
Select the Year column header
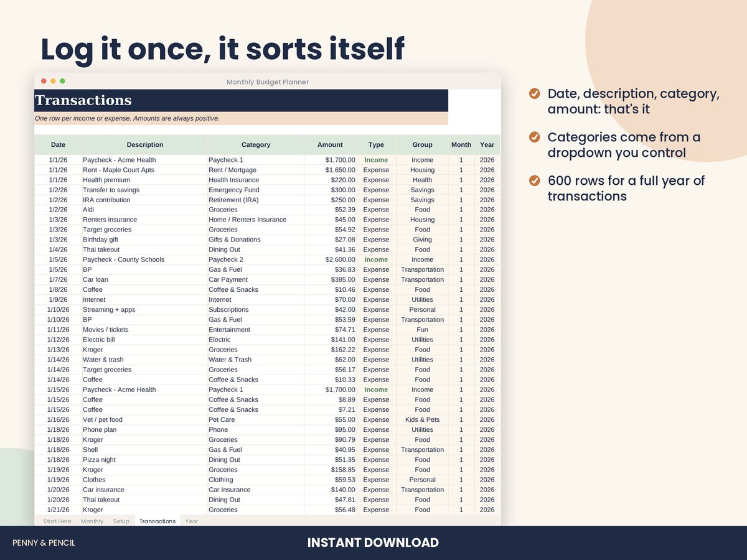tap(487, 145)
